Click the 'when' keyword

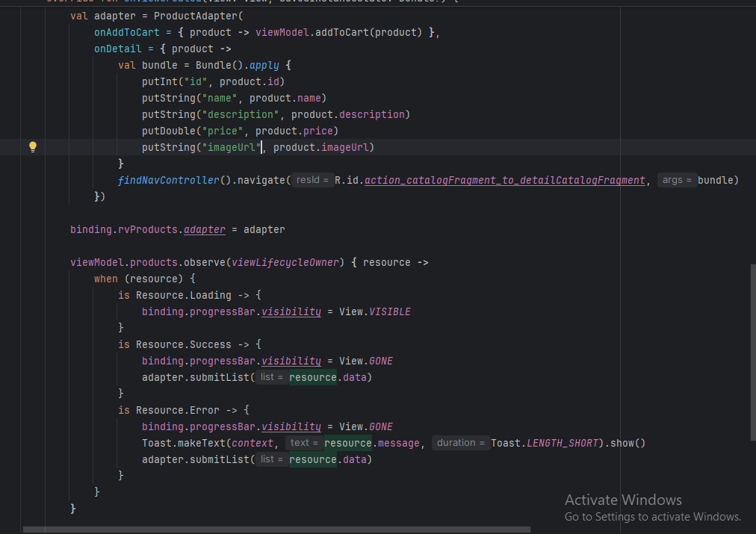pos(106,279)
